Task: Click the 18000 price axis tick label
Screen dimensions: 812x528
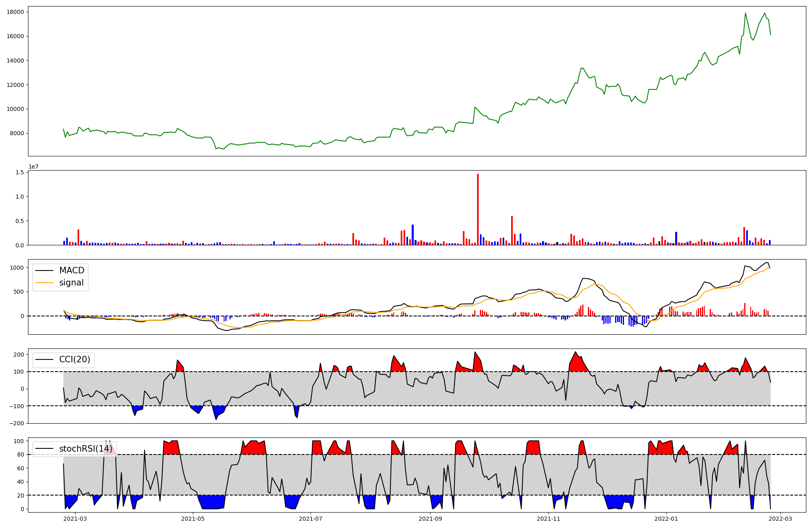Action: click(15, 12)
